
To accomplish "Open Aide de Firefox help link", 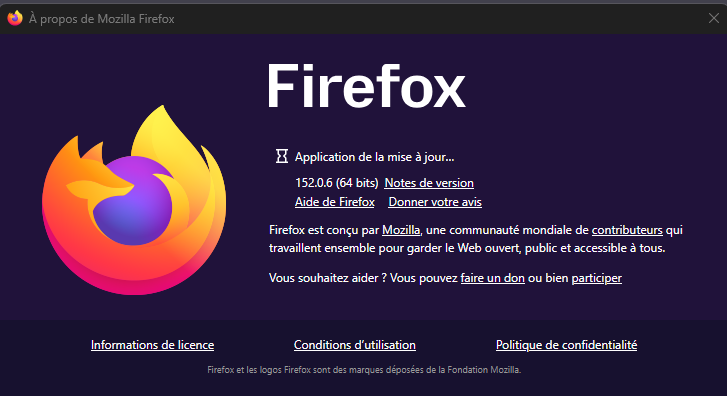I will point(335,202).
